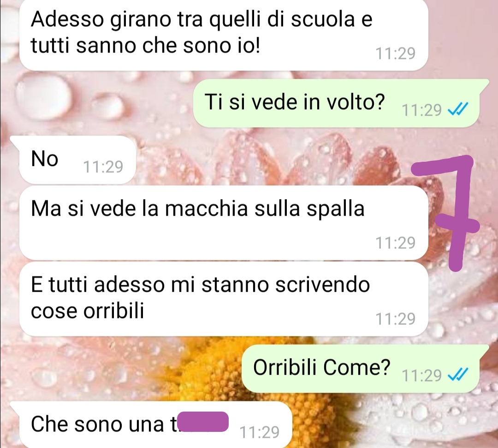Click the purple censor bar in last message
The height and width of the screenshot is (448, 498).
[x=202, y=422]
